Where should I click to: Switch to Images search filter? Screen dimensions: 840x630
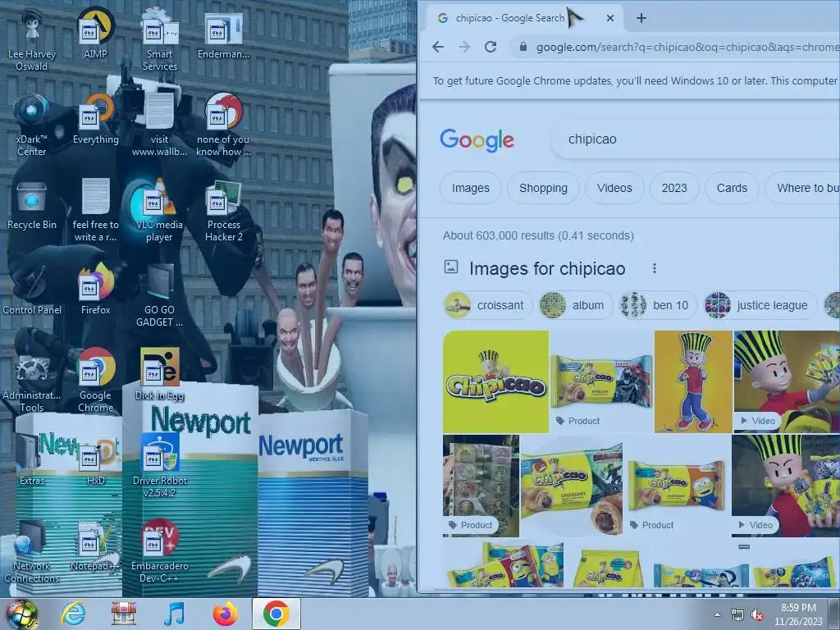[470, 188]
